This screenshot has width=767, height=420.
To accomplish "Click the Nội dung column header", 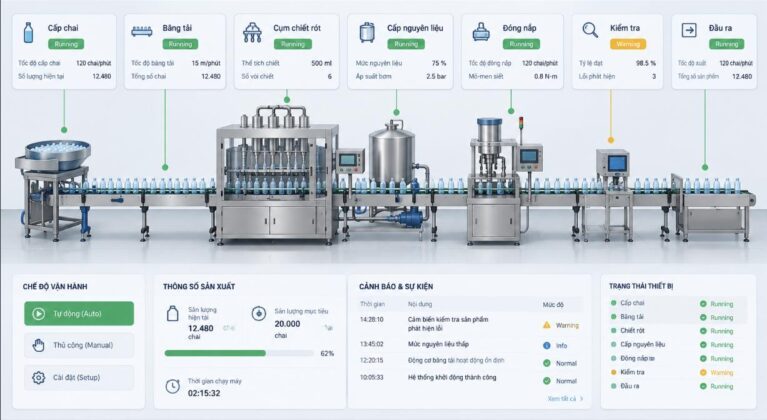I will pyautogui.click(x=420, y=304).
